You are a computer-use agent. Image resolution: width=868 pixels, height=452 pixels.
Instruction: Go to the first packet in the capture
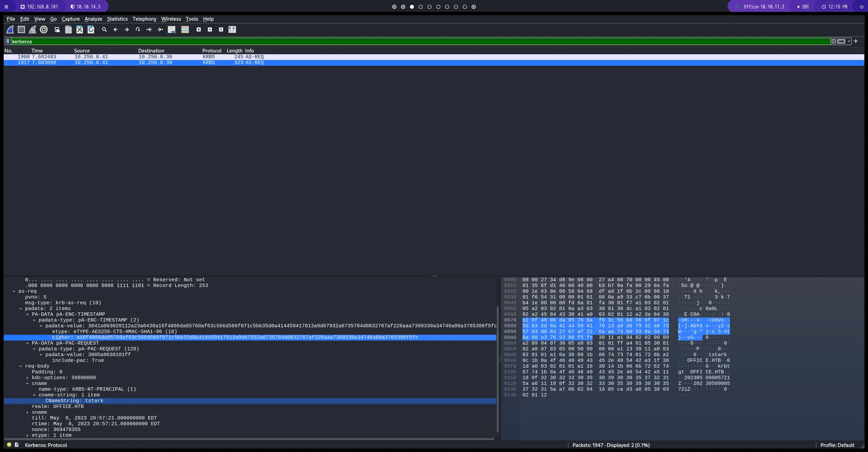click(149, 30)
